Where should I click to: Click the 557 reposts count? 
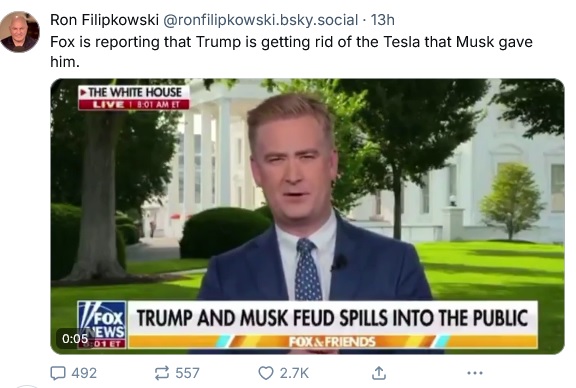[187, 373]
